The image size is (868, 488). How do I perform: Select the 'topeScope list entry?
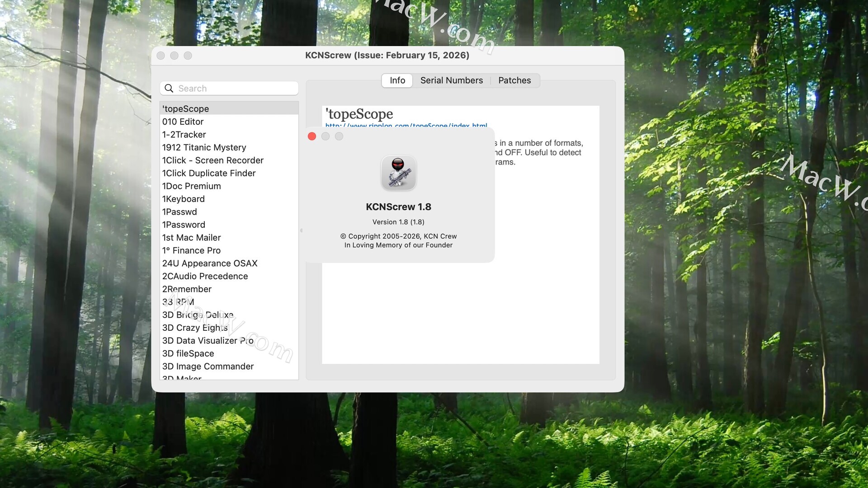click(x=186, y=108)
